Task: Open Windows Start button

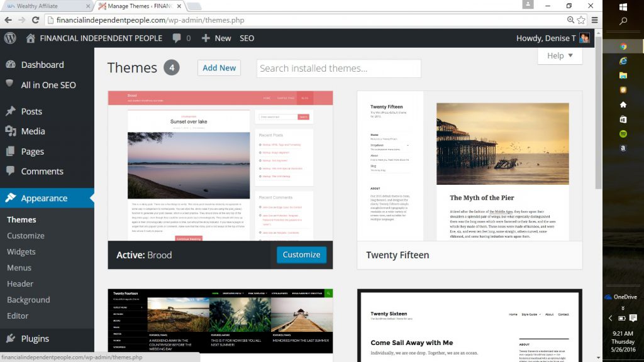Action: tap(623, 7)
